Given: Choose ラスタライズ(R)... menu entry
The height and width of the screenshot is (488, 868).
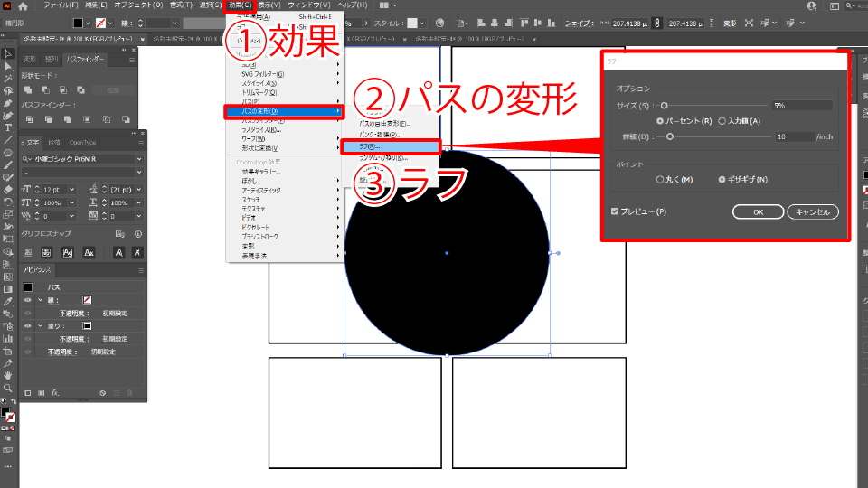Looking at the screenshot, I should (x=261, y=129).
